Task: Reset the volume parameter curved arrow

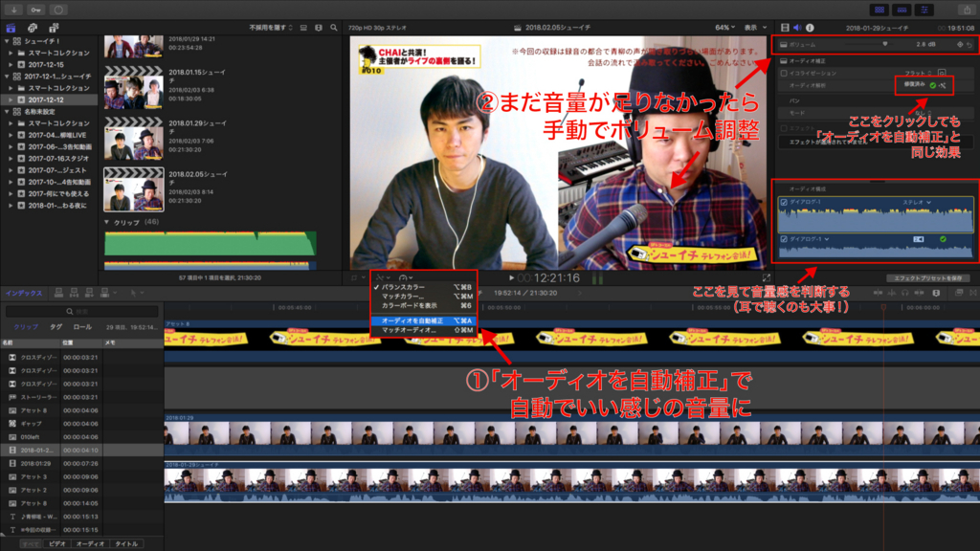Action: click(x=969, y=45)
